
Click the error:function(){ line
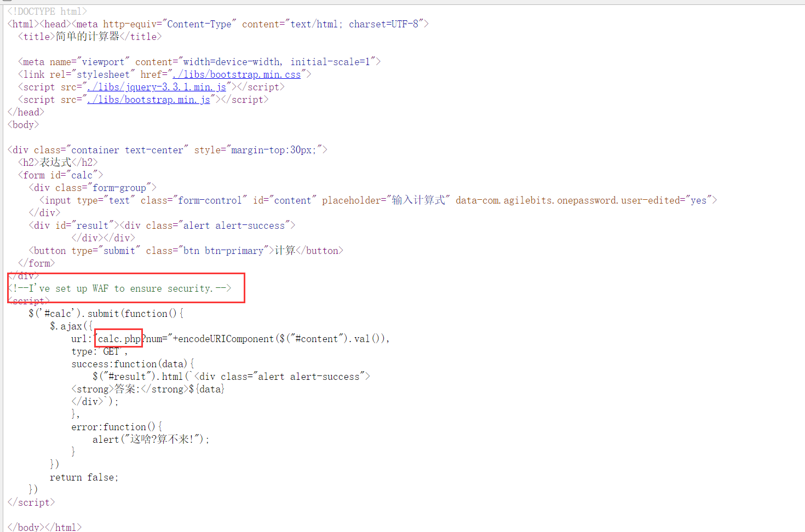[x=117, y=427]
